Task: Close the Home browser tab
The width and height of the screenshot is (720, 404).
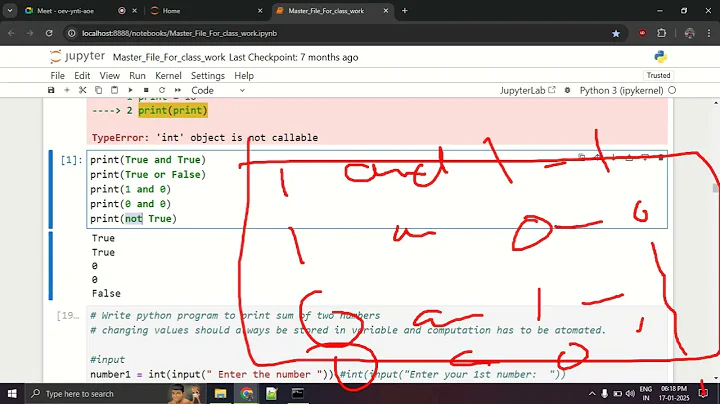Action: [x=260, y=11]
